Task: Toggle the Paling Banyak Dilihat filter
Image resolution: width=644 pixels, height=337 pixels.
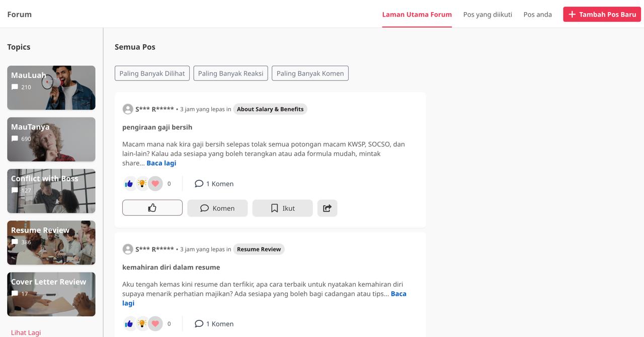Action: (x=152, y=73)
